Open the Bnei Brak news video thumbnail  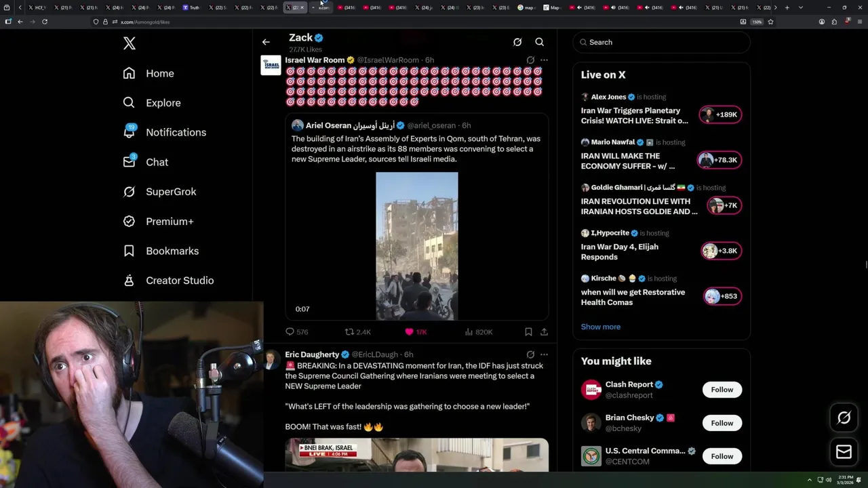[416, 455]
